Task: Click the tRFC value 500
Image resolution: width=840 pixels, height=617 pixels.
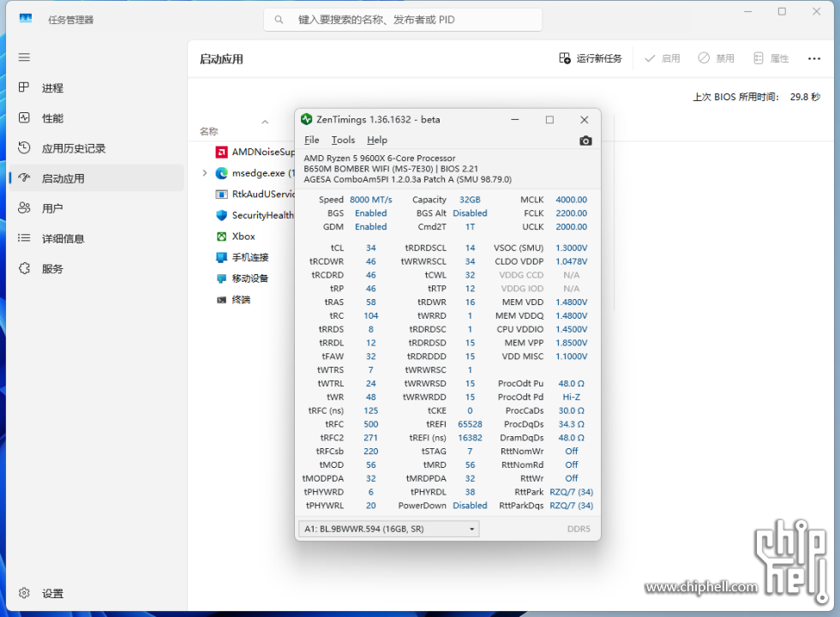Action: click(x=370, y=424)
